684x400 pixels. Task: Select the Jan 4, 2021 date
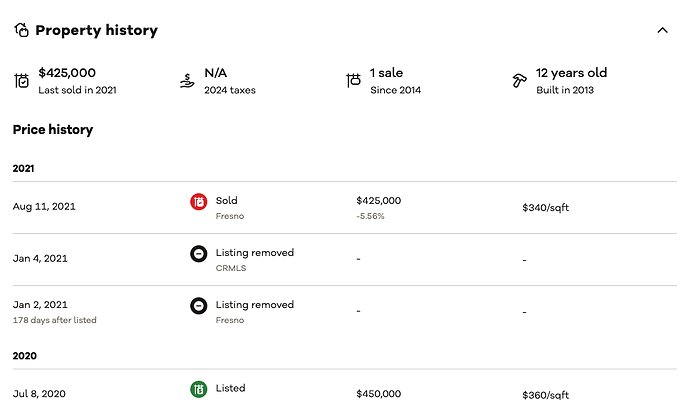(x=40, y=259)
